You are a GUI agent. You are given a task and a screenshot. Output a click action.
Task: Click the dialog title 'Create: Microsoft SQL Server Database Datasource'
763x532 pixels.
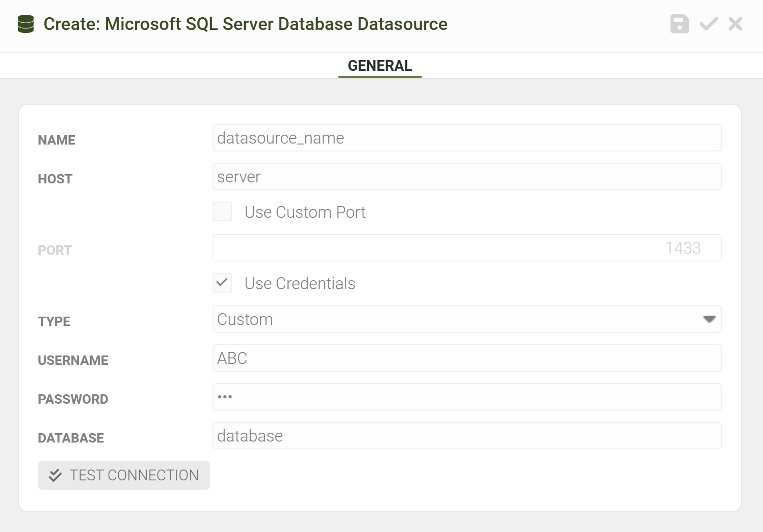[245, 24]
